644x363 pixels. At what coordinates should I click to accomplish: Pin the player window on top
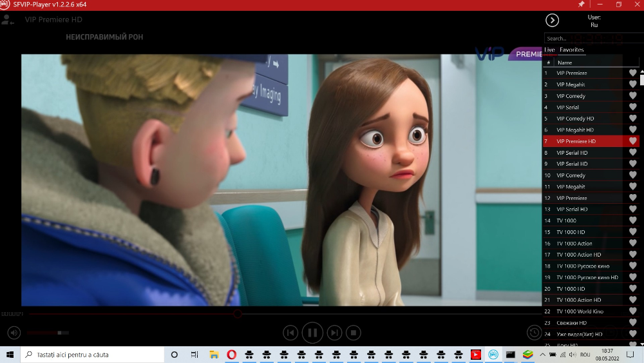(x=581, y=4)
